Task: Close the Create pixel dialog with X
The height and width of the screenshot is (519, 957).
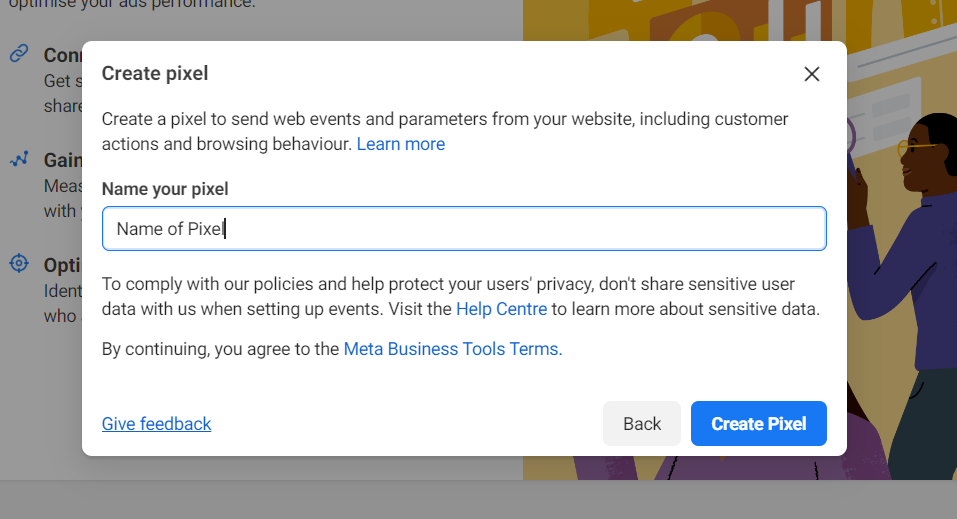Action: coord(812,74)
